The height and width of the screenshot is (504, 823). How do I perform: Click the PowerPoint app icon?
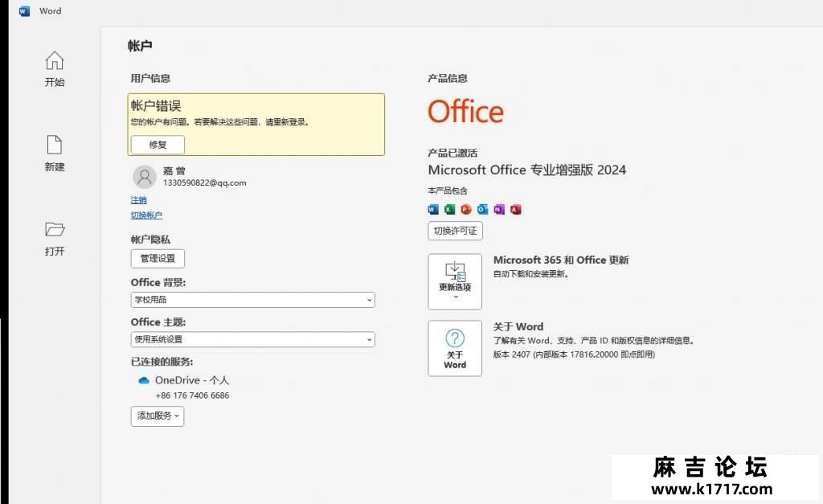click(466, 210)
